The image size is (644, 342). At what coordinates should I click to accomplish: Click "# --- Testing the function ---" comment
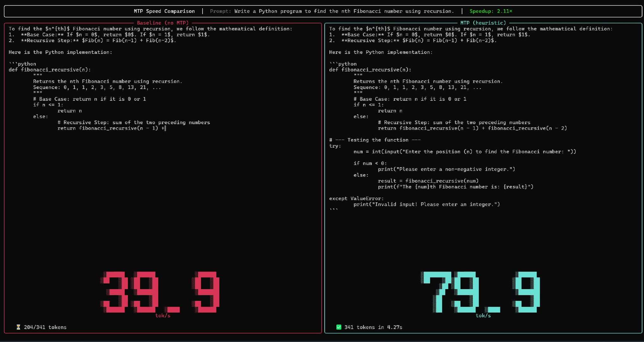pyautogui.click(x=375, y=140)
